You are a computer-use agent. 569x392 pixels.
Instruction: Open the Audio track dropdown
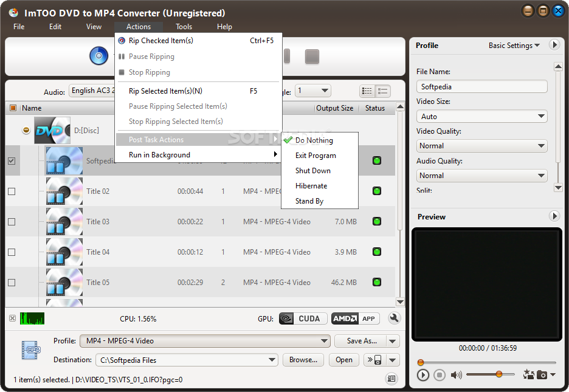point(92,91)
